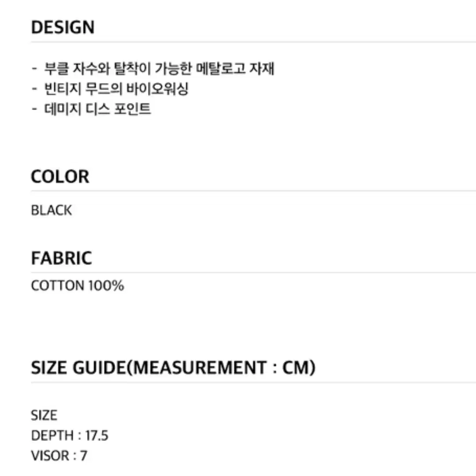Select the COLOR section heading

60,176
